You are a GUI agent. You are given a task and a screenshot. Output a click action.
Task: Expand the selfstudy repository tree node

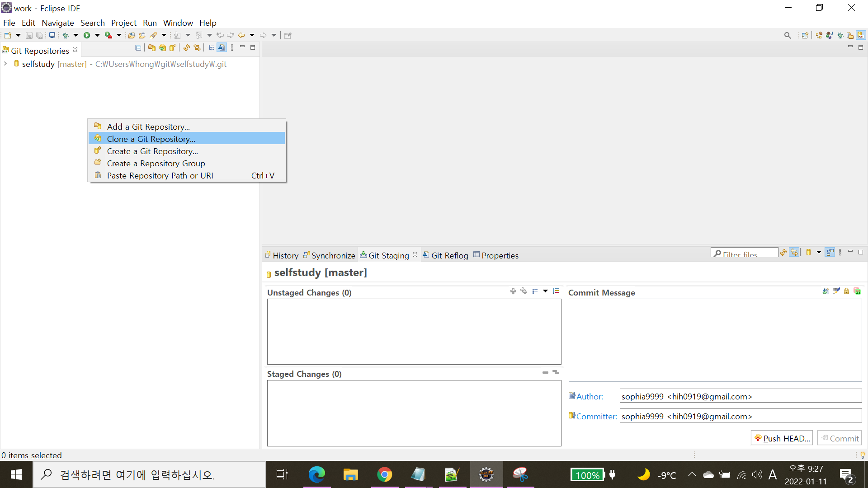click(x=5, y=64)
